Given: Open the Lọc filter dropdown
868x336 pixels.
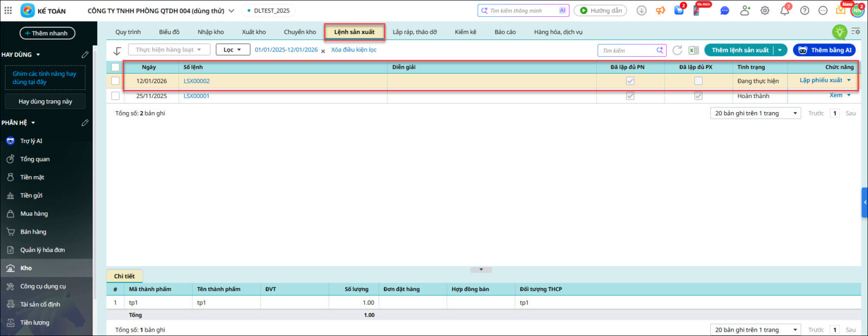Looking at the screenshot, I should click(233, 50).
